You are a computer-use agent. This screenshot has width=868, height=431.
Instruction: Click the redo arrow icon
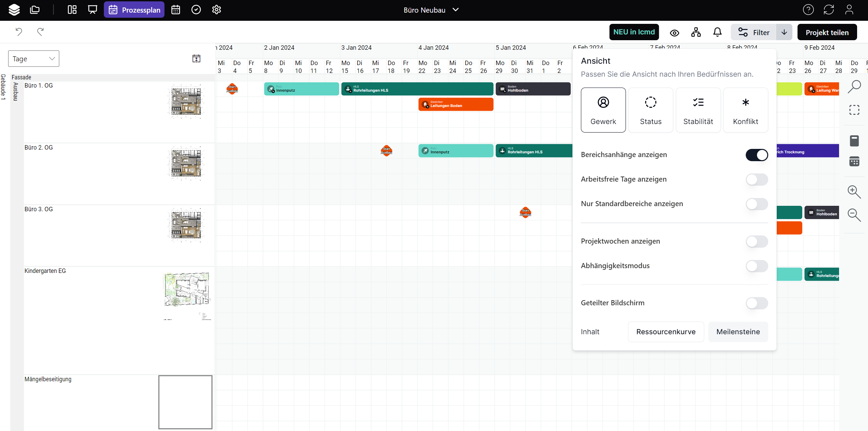point(40,32)
